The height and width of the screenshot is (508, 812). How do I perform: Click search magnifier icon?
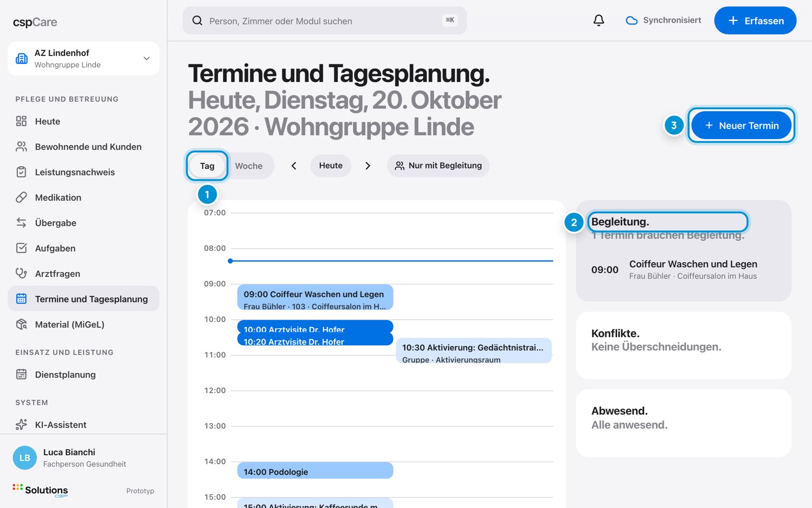[197, 20]
